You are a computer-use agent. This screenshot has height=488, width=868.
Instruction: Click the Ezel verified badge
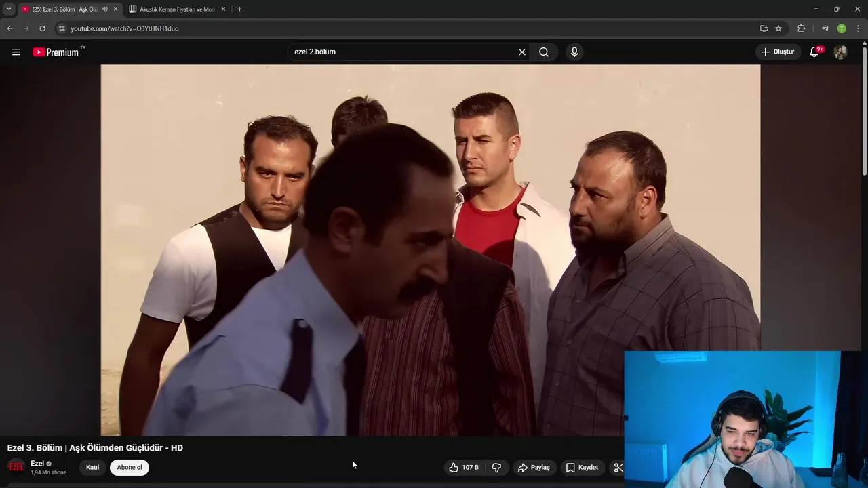(49, 464)
